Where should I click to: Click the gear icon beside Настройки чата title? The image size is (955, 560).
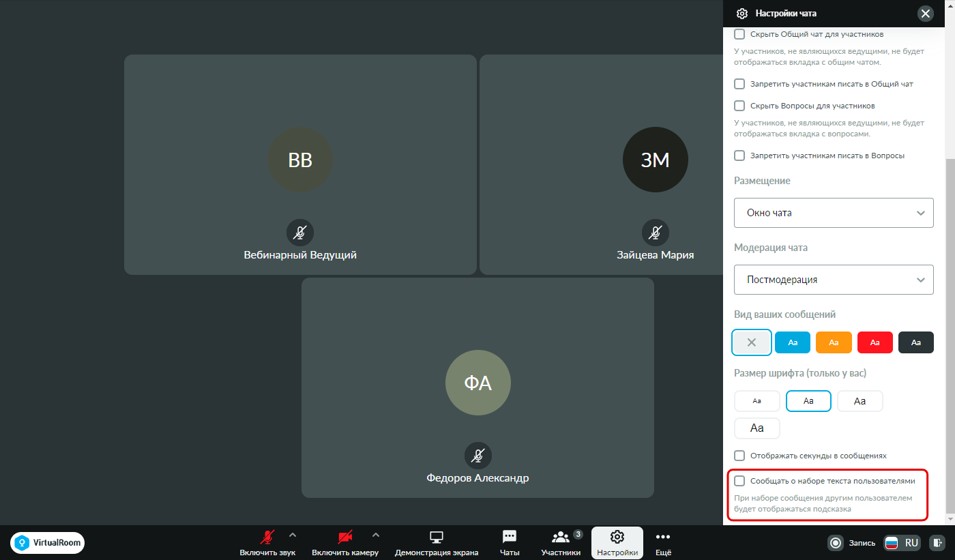pos(742,13)
